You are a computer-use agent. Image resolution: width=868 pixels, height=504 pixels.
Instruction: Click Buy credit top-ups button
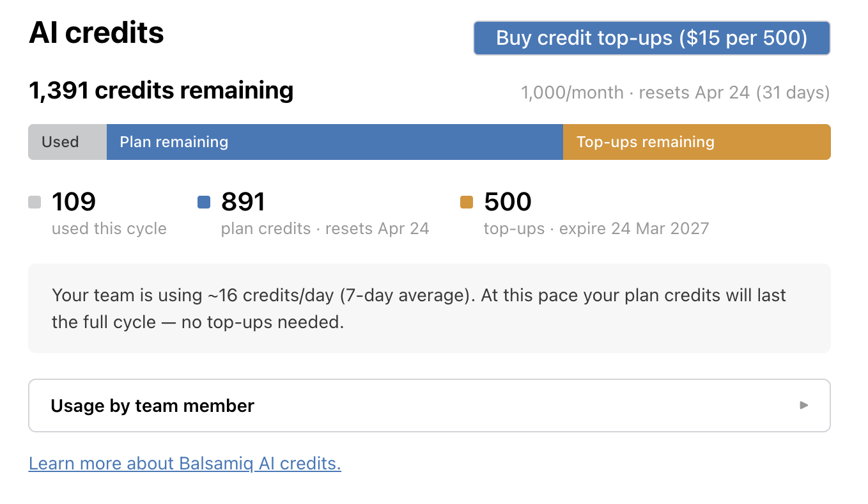(651, 38)
